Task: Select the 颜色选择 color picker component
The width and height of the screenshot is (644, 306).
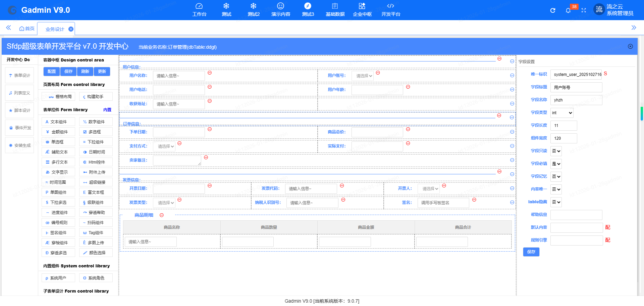Action: click(96, 253)
